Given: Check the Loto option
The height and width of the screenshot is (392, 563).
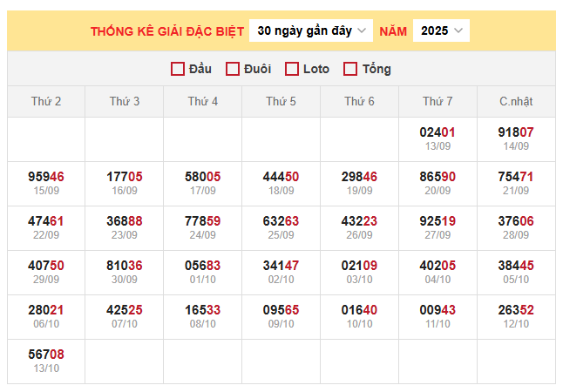Looking at the screenshot, I should tap(292, 69).
